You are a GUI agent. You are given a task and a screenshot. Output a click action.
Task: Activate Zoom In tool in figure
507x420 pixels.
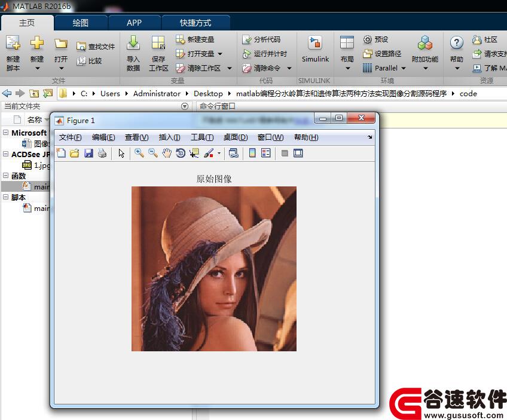point(139,153)
